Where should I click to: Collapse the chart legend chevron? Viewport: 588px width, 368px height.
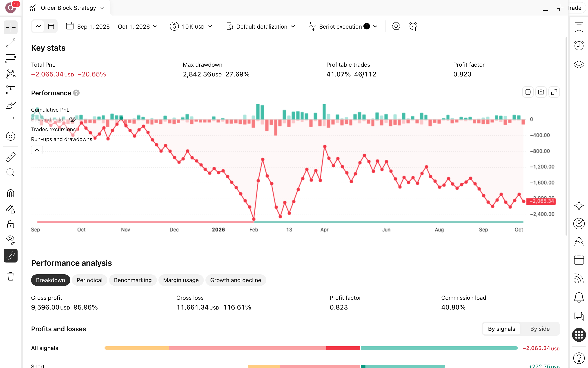[37, 150]
